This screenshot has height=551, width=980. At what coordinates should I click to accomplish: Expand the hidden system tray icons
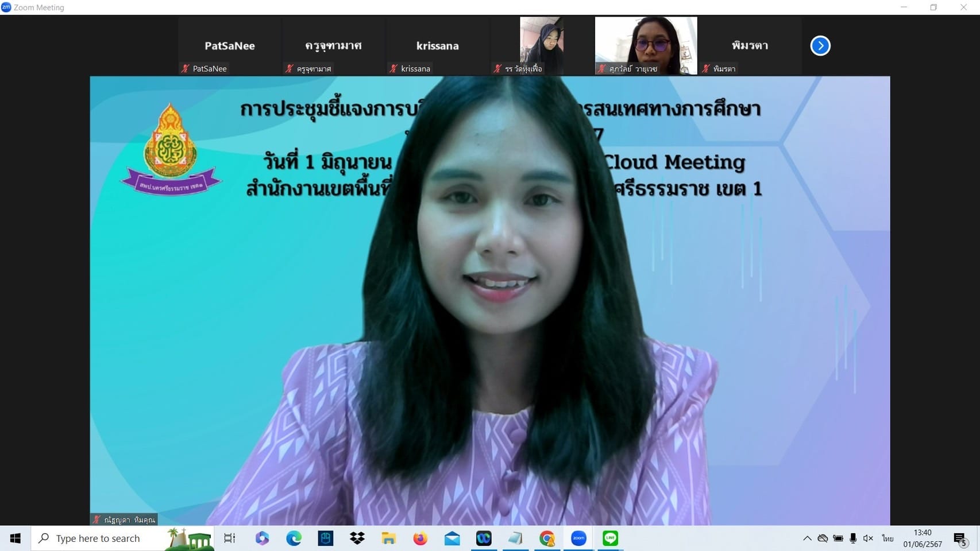click(807, 538)
